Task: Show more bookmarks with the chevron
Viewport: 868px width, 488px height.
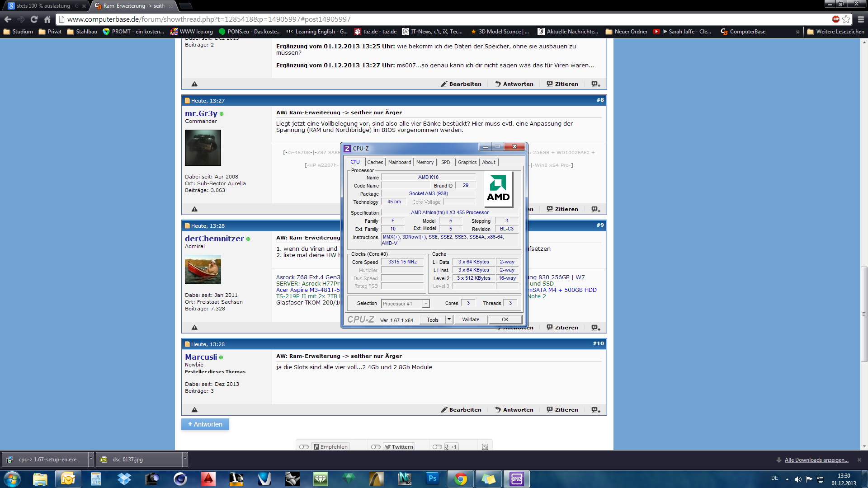Action: click(797, 32)
